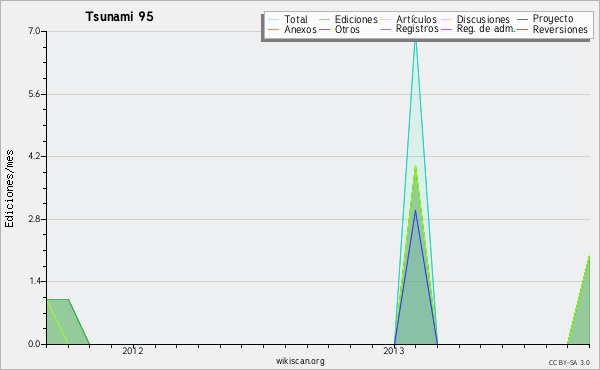
Task: Click the purple Otros legend swatch
Action: (x=324, y=29)
